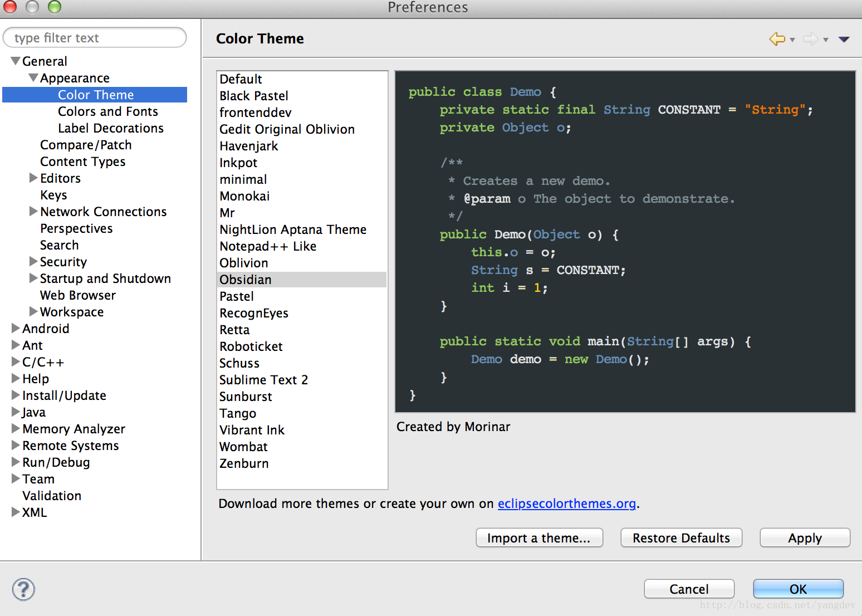Choose the RecognEyes theme

302,313
